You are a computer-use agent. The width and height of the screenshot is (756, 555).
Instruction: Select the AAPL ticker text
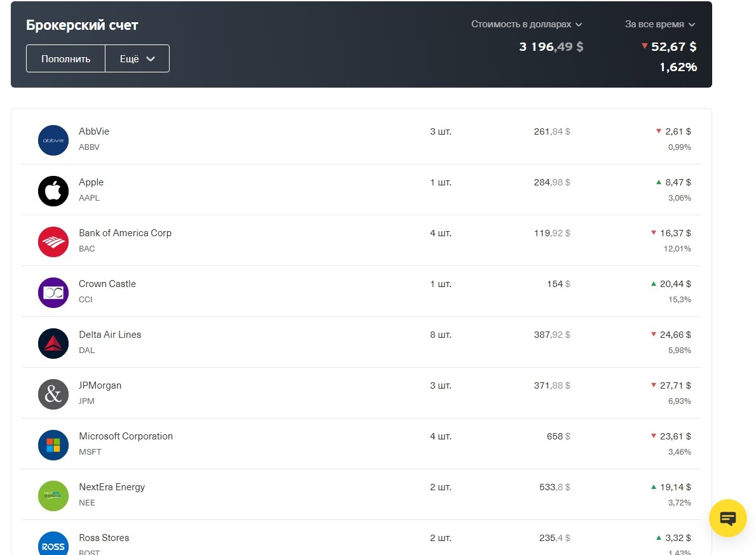[x=89, y=198]
